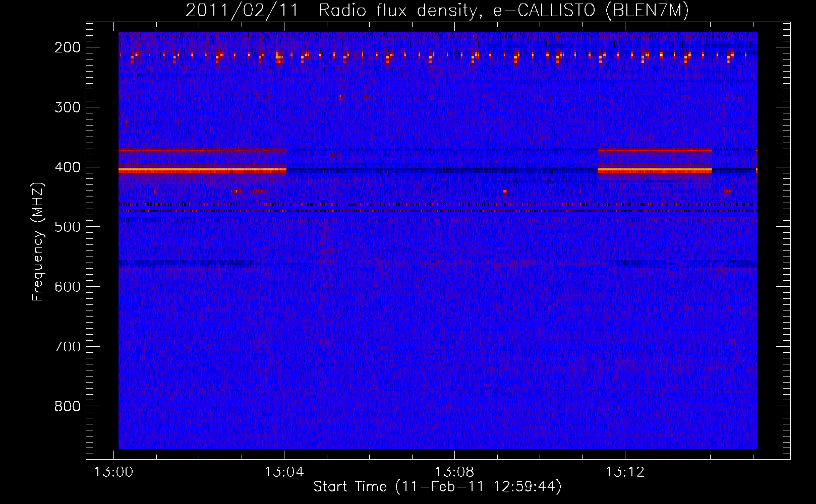
Task: Click the 300 frequency tick label
Action: pos(67,107)
